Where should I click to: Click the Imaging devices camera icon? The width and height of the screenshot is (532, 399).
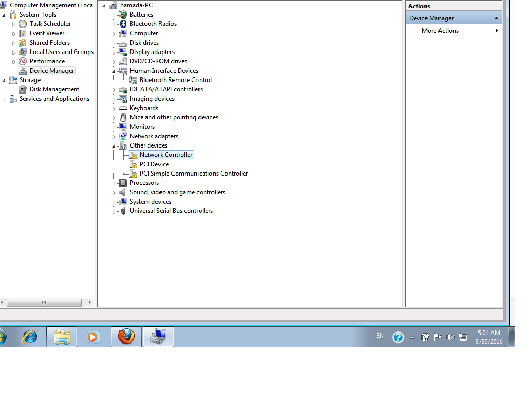coord(123,99)
